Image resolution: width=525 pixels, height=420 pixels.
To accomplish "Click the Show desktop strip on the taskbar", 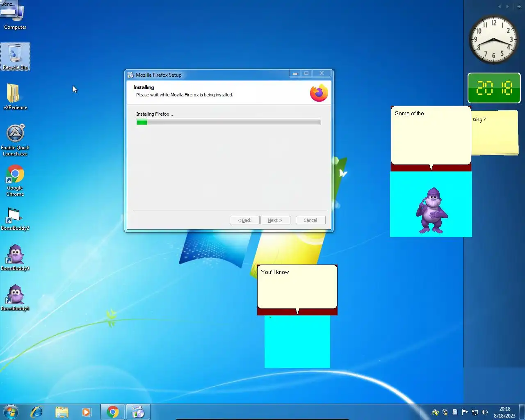I will (522, 412).
